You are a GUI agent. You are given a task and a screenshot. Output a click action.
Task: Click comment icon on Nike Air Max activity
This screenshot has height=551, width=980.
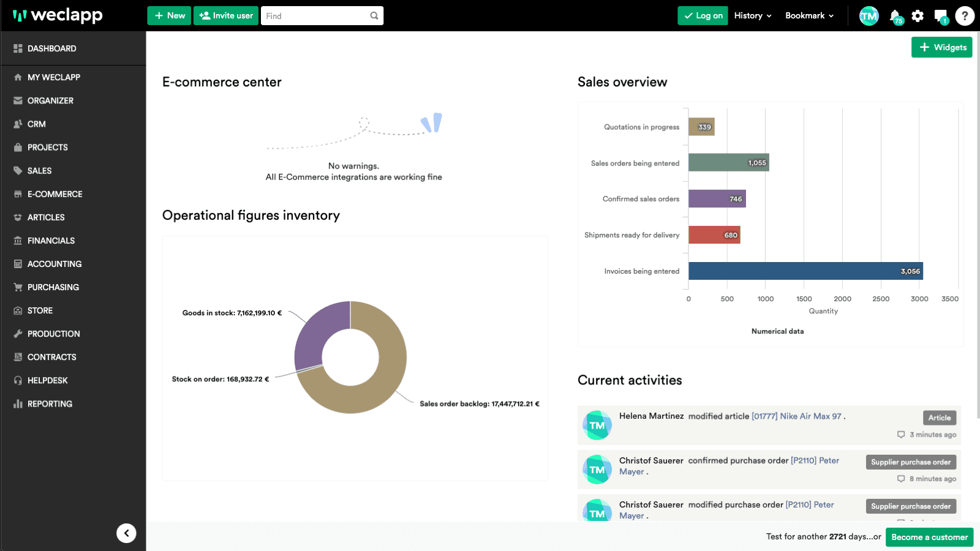pyautogui.click(x=901, y=435)
